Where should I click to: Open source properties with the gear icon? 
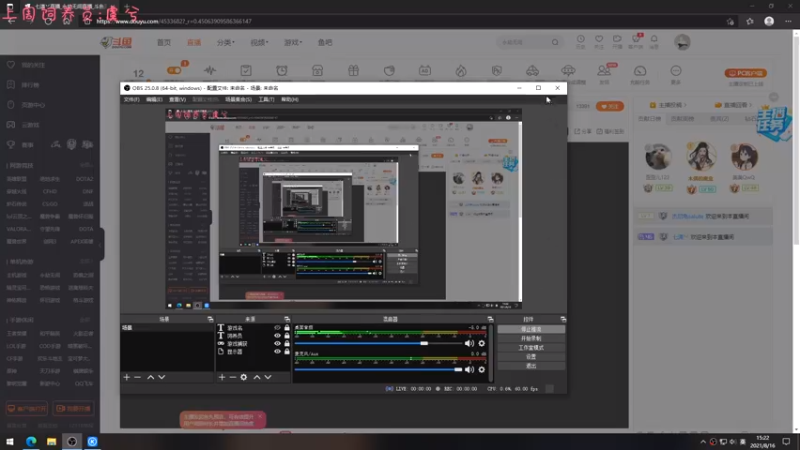[244, 377]
